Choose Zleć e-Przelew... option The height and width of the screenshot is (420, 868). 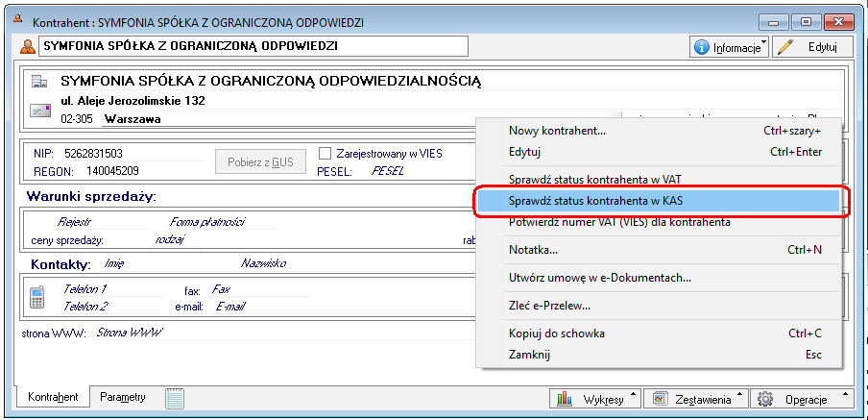tap(659, 306)
